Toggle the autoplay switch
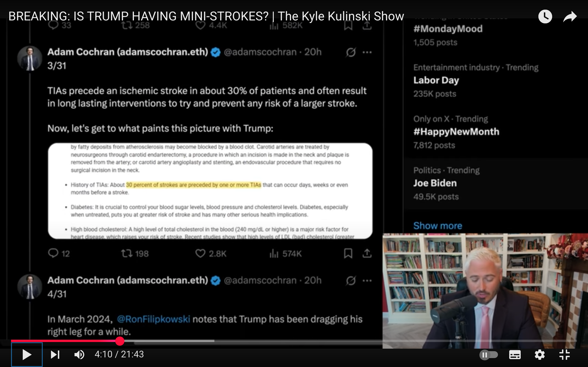The image size is (588, 367). 489,355
